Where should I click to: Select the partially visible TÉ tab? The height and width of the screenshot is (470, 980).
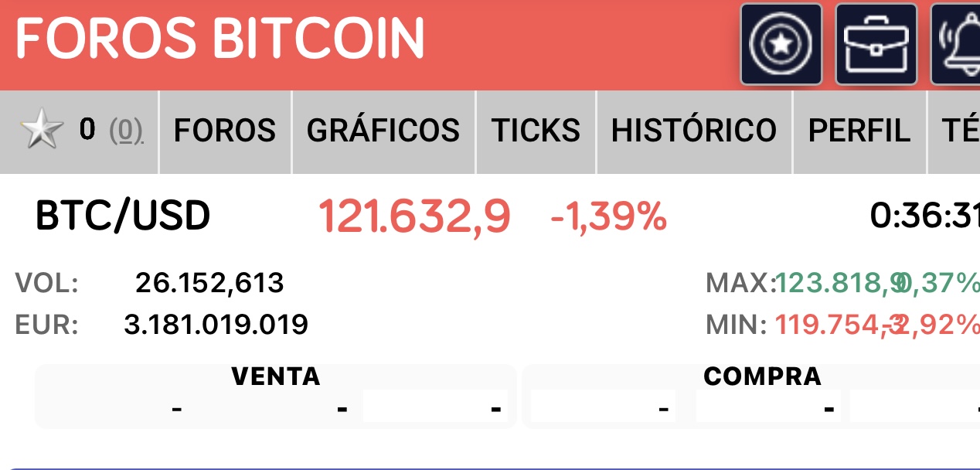pyautogui.click(x=954, y=131)
